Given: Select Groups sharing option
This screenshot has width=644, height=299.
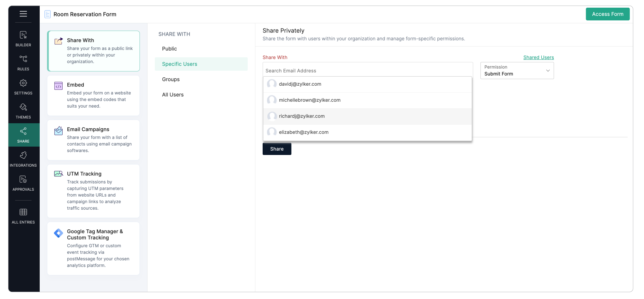Looking at the screenshot, I should pyautogui.click(x=201, y=79).
